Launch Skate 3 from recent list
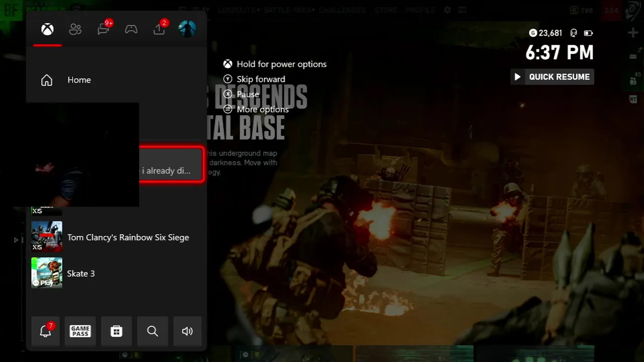The width and height of the screenshot is (644, 362). (117, 273)
